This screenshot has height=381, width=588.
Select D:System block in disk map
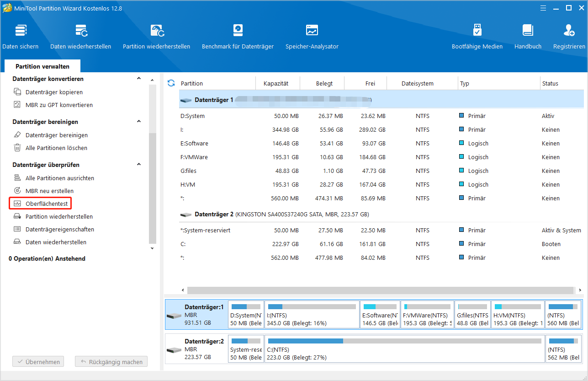[246, 315]
